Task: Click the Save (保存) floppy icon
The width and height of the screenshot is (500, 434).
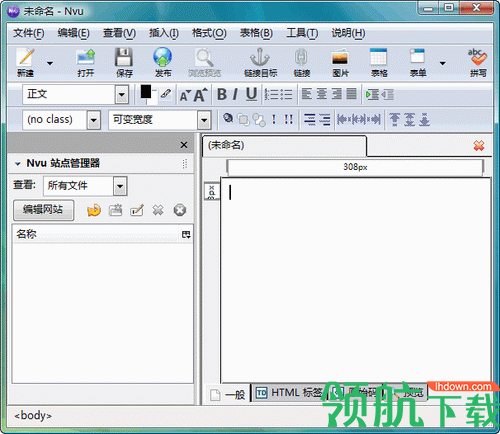Action: point(124,62)
